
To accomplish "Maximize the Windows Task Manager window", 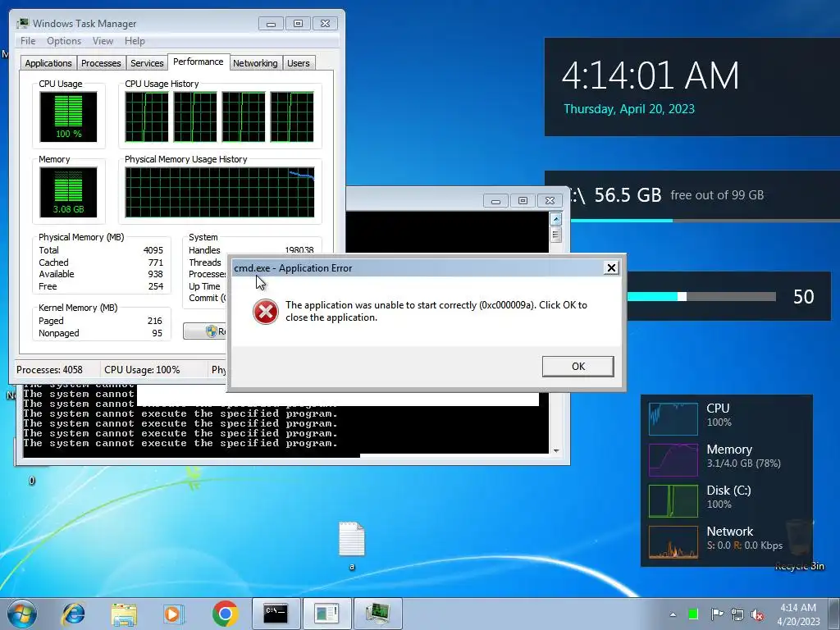I will click(298, 24).
